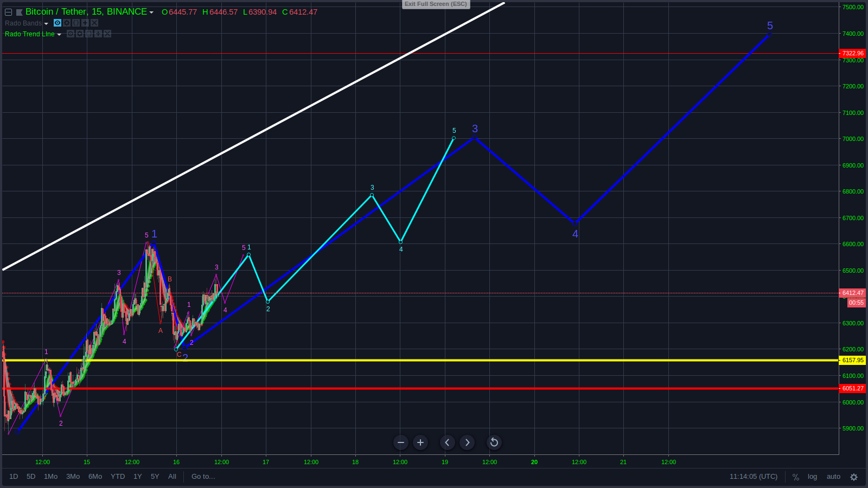
Task: Click the yellow 6157.95 price label
Action: pos(853,360)
